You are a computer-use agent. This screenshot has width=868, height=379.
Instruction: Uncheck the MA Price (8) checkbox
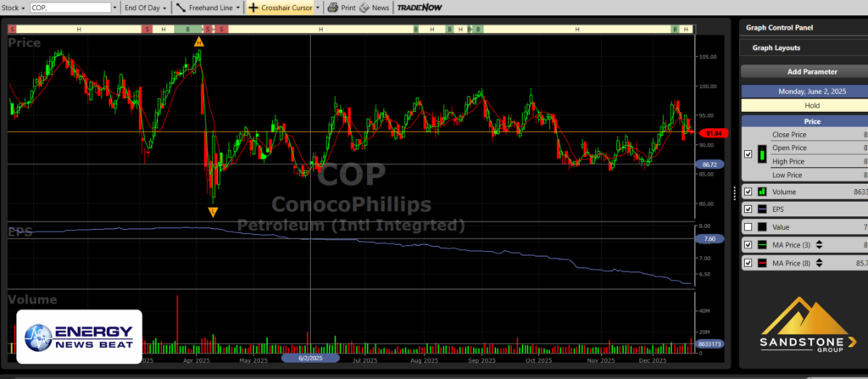(x=748, y=263)
